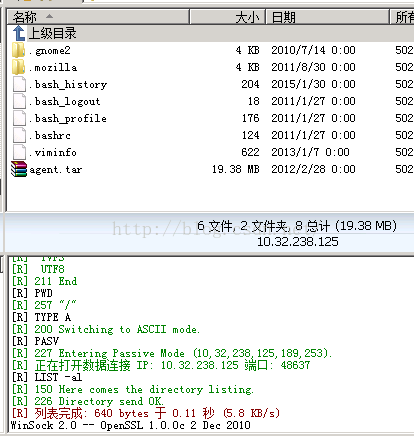Image resolution: width=414 pixels, height=436 pixels.
Task: Click the '211 End' log line
Action: [x=44, y=281]
